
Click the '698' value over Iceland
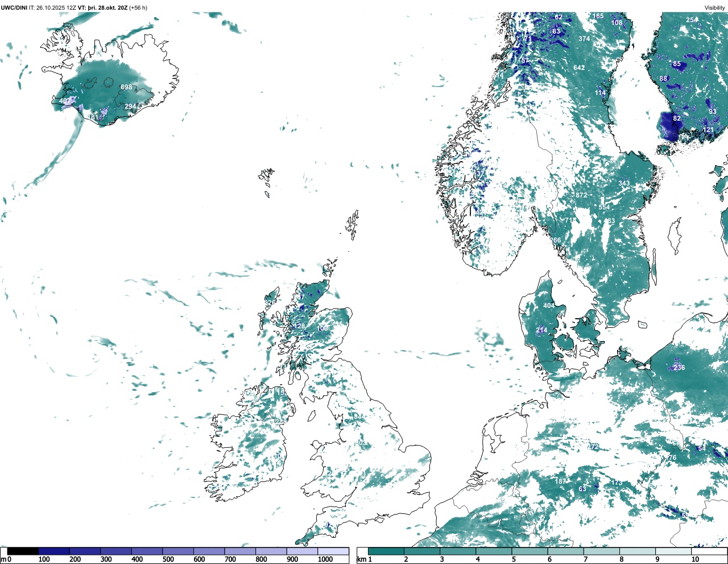point(126,87)
